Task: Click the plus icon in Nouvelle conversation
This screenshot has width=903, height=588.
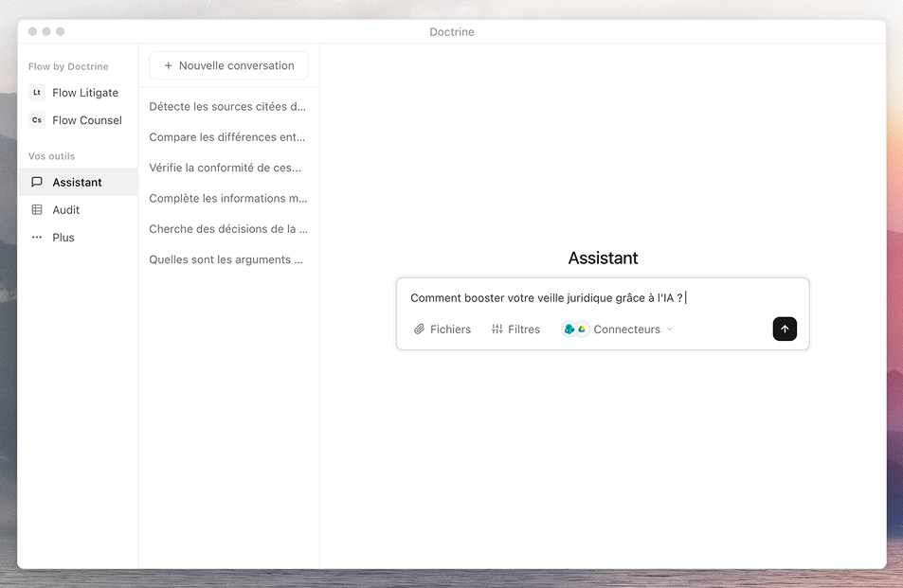Action: tap(168, 65)
